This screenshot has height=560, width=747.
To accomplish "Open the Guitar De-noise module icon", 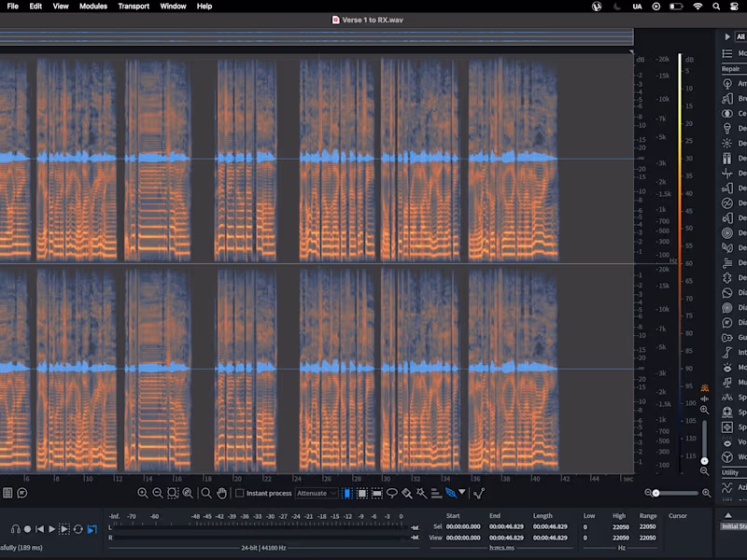I will [x=727, y=337].
